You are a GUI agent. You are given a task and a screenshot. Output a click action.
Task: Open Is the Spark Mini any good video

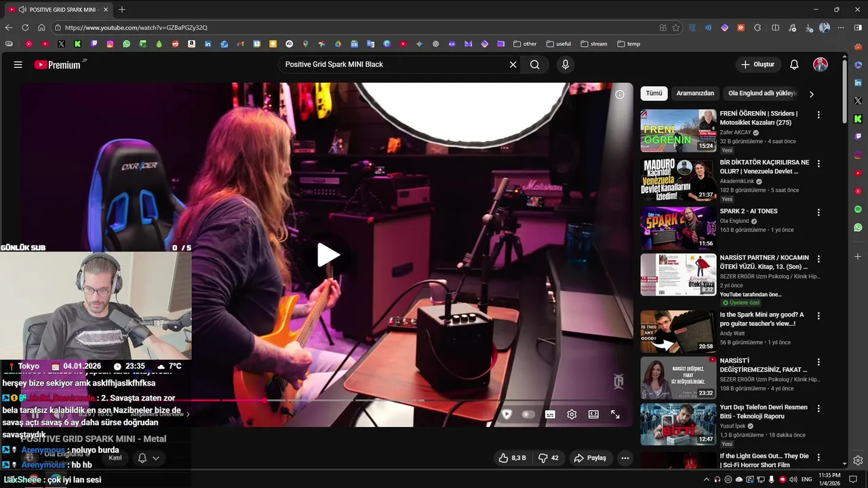click(762, 319)
